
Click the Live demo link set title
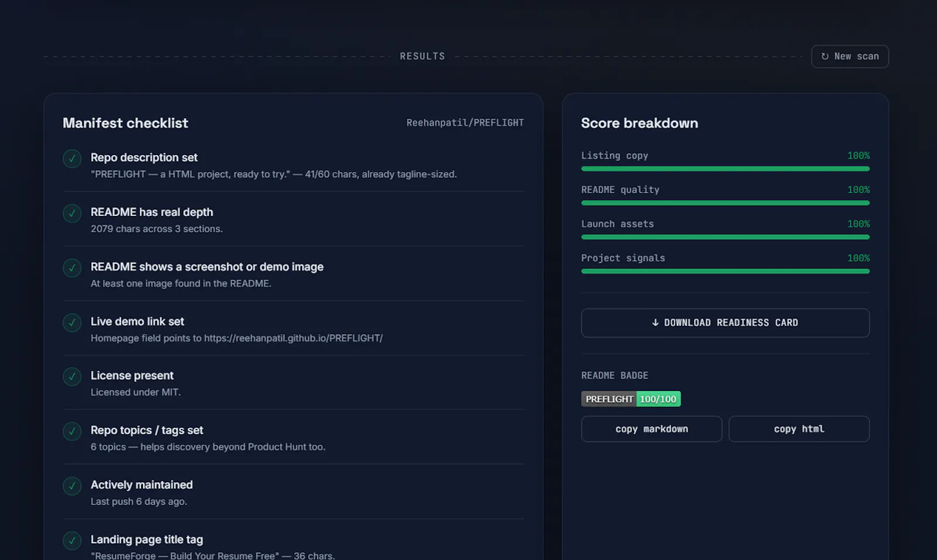tap(137, 321)
